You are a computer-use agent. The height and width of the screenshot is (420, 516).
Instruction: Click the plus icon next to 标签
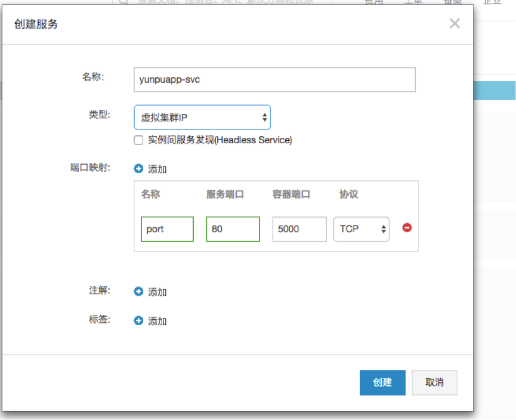pos(138,320)
